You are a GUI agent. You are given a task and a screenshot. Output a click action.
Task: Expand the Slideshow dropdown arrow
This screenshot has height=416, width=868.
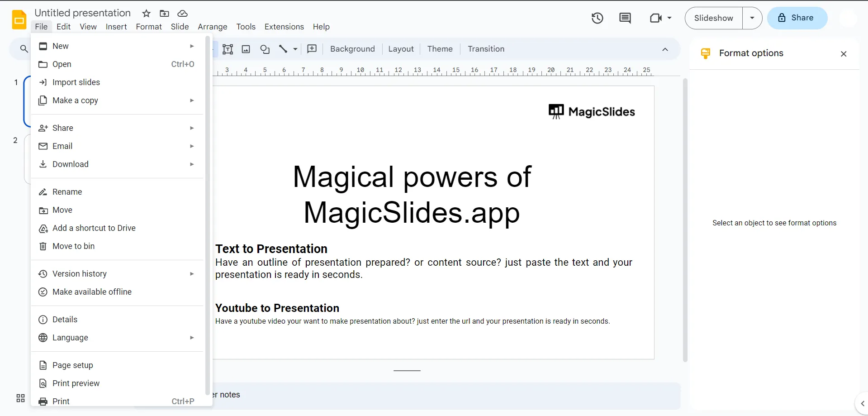point(752,18)
